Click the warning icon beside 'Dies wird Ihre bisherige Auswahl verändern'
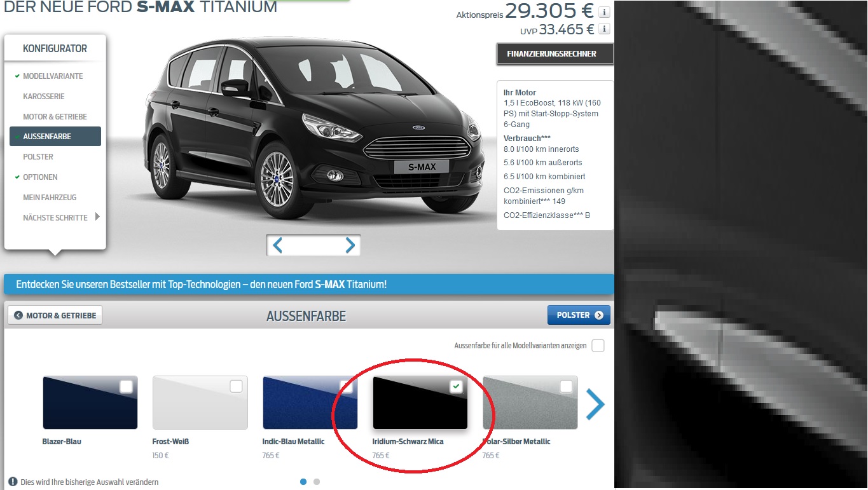Viewport: 868px width, 490px height. pyautogui.click(x=13, y=482)
